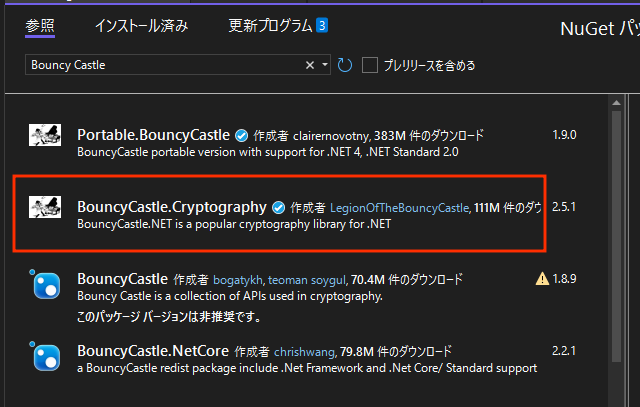The width and height of the screenshot is (640, 407).
Task: Click the verified badge next to BouncyCastle.Cryptography
Action: [x=279, y=208]
